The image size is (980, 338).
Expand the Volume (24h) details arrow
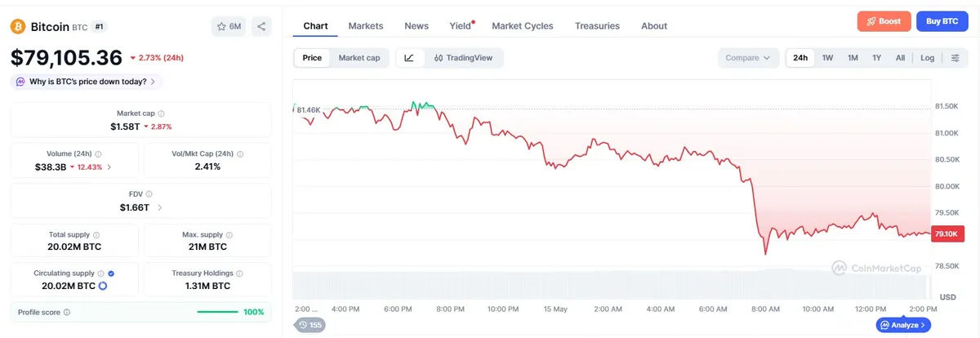109,167
